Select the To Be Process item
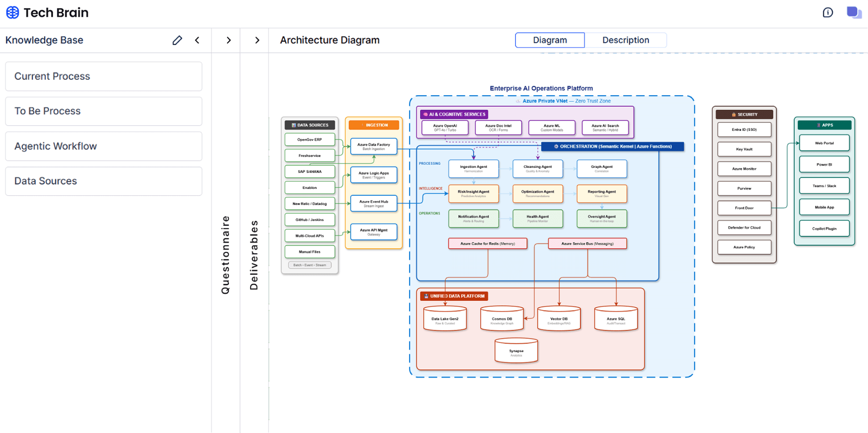 (x=104, y=111)
